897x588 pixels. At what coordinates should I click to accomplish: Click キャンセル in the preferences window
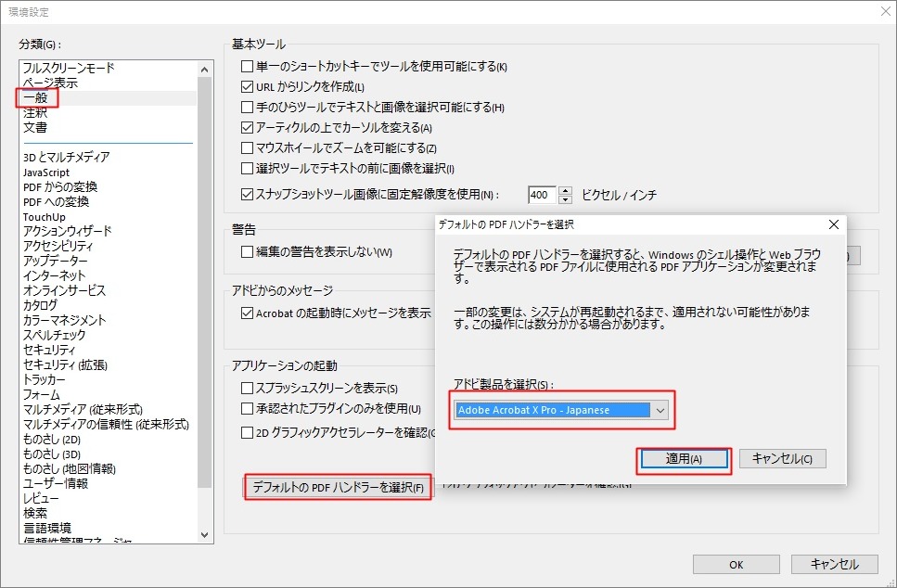[835, 565]
